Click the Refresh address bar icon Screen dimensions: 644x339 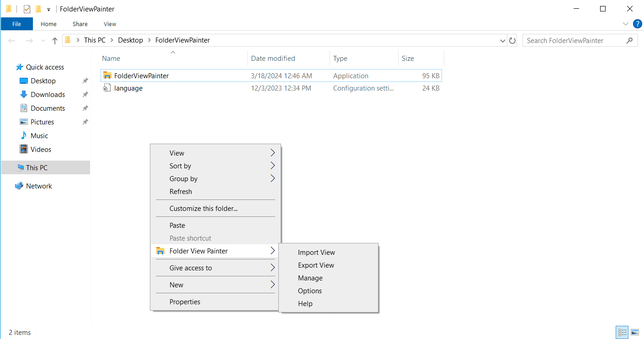coord(512,41)
